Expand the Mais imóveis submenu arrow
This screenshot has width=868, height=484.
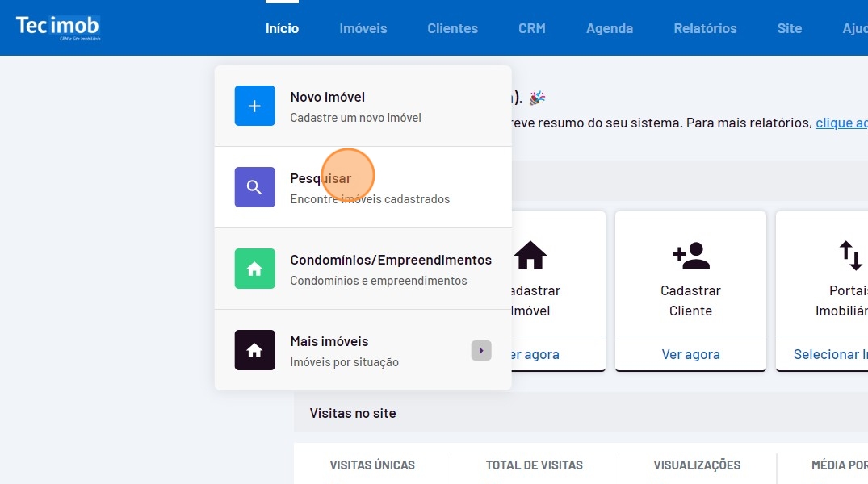[x=481, y=350]
